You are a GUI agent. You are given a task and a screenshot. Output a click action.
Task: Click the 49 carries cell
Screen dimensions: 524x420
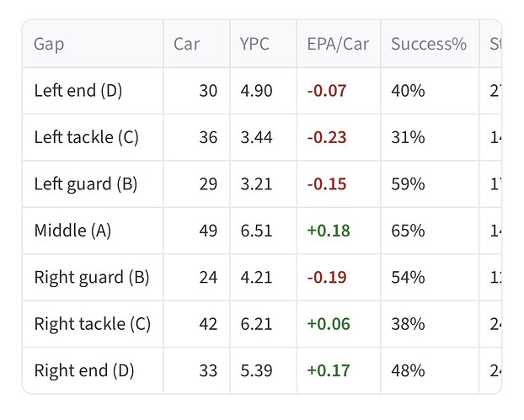point(207,230)
